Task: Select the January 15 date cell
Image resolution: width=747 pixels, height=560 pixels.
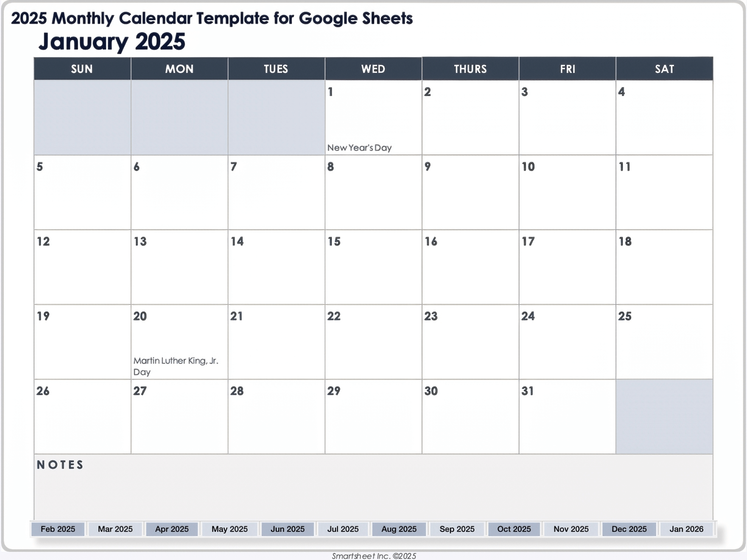Action: coord(373,267)
